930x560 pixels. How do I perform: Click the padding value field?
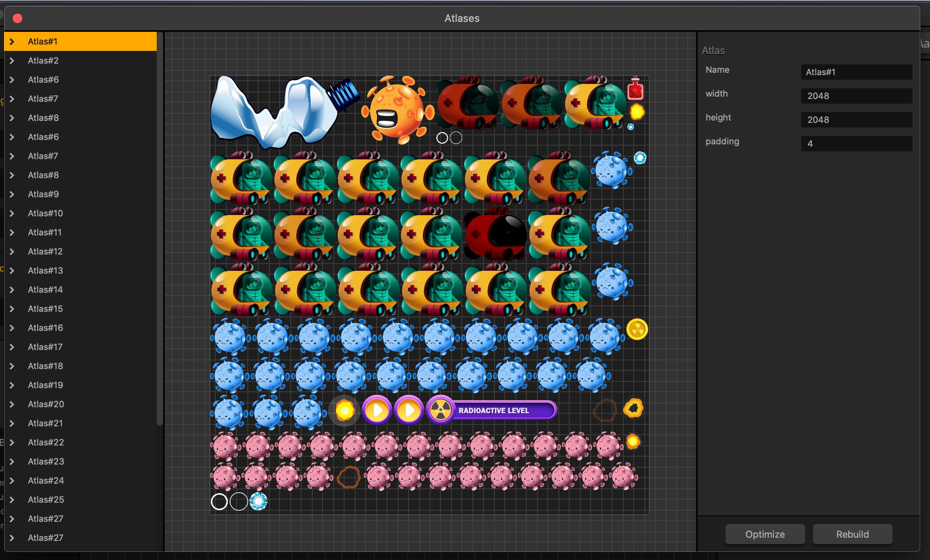click(856, 144)
